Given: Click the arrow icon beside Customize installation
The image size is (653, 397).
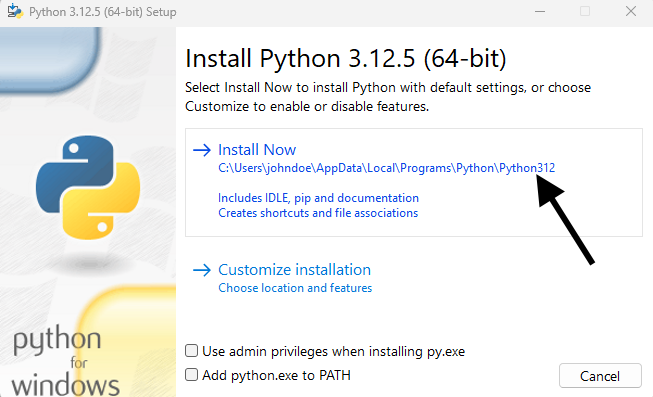Looking at the screenshot, I should pyautogui.click(x=202, y=270).
